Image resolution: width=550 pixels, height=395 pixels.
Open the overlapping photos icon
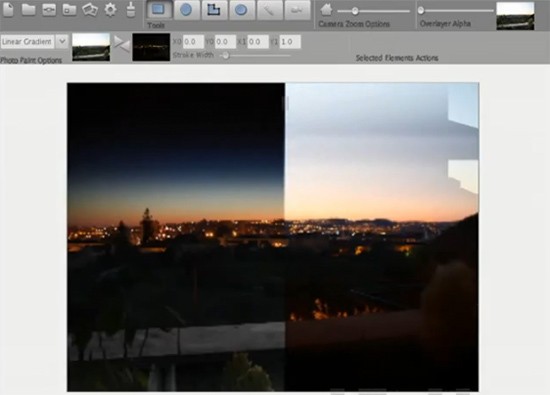click(x=90, y=9)
